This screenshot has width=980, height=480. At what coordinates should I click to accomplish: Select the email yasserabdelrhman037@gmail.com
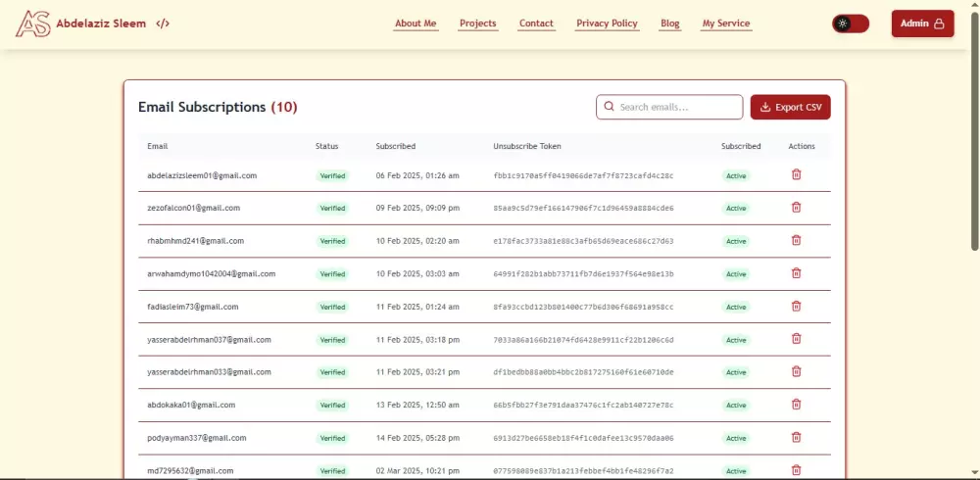[210, 340]
